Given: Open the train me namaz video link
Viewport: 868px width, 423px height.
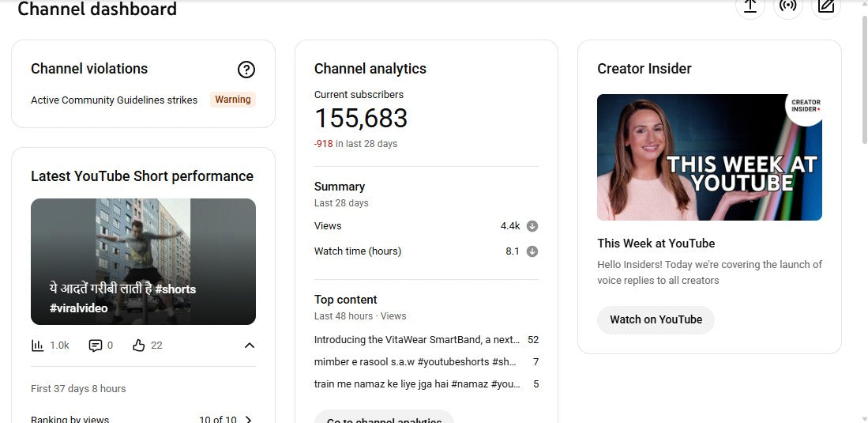Looking at the screenshot, I should pos(417,384).
